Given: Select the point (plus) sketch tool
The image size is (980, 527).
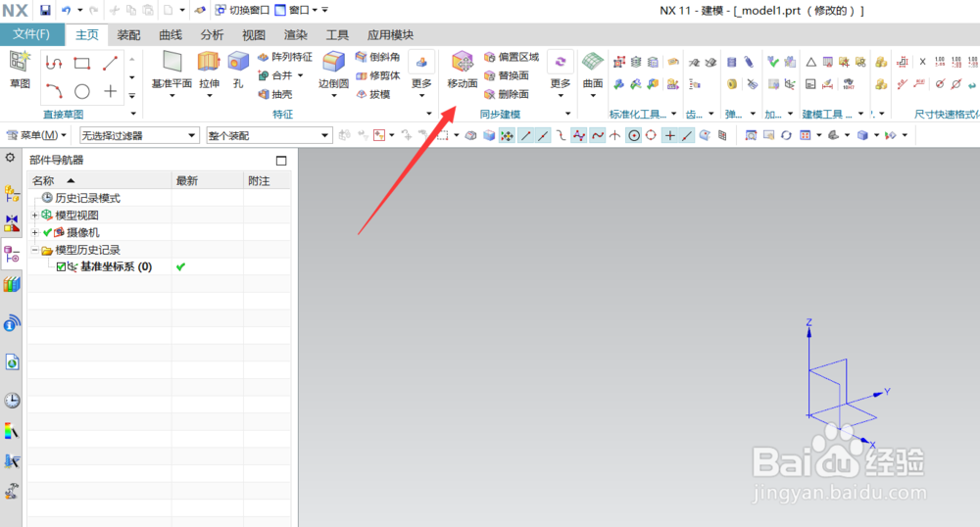Looking at the screenshot, I should [x=110, y=92].
